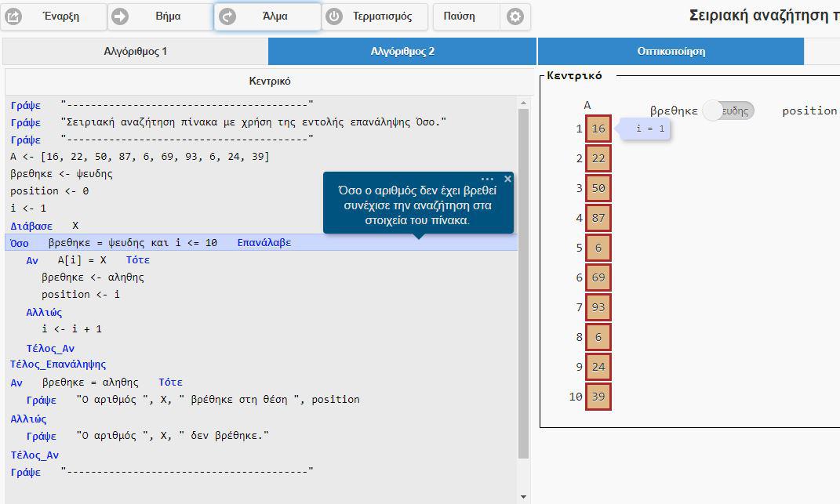This screenshot has width=840, height=504.
Task: Click the 'i = 1' index marker
Action: pos(645,129)
